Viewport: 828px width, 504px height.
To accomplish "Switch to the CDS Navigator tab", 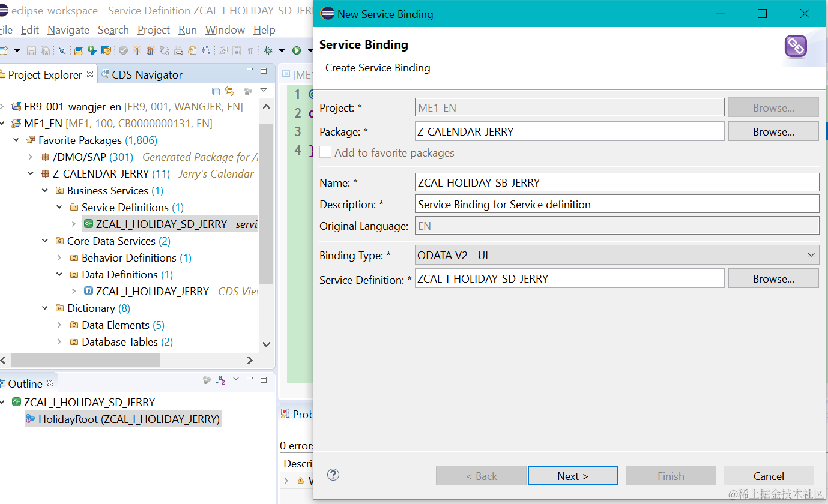I will click(x=141, y=74).
